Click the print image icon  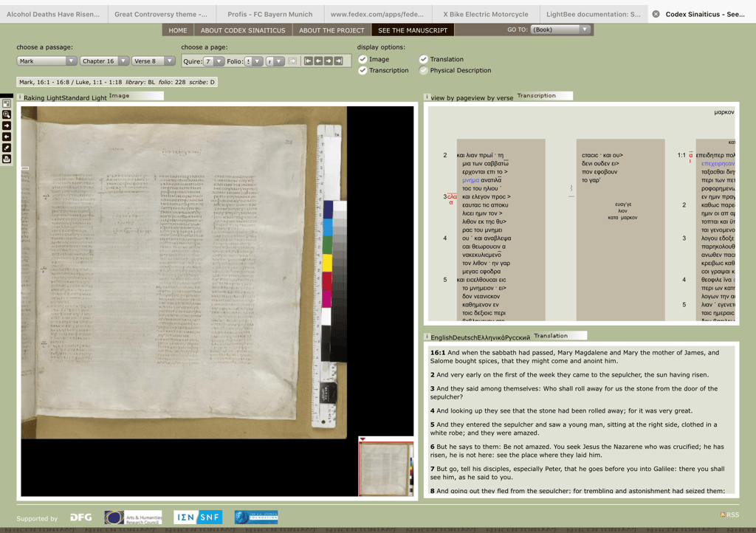(x=6, y=159)
